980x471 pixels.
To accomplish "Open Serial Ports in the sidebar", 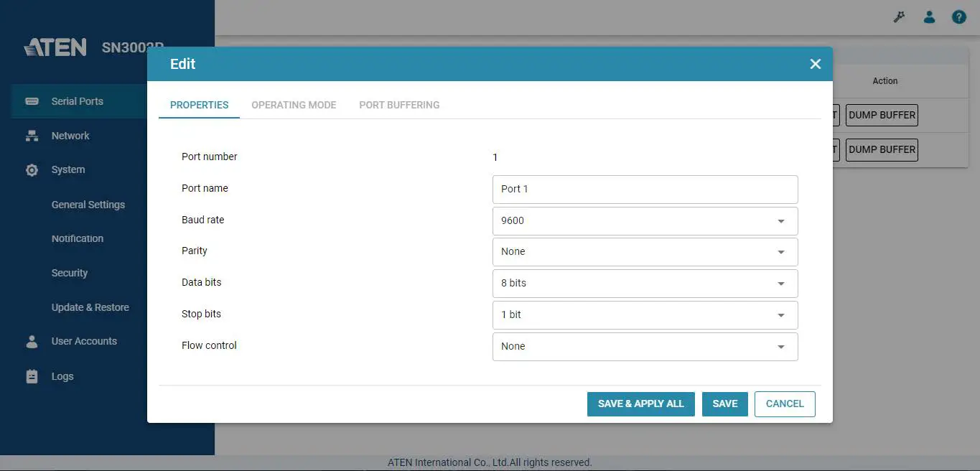I will click(78, 101).
